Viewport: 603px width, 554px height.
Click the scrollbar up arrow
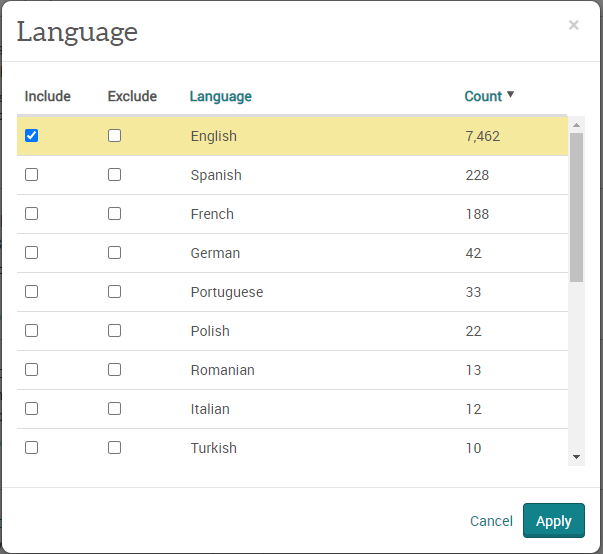(x=576, y=125)
